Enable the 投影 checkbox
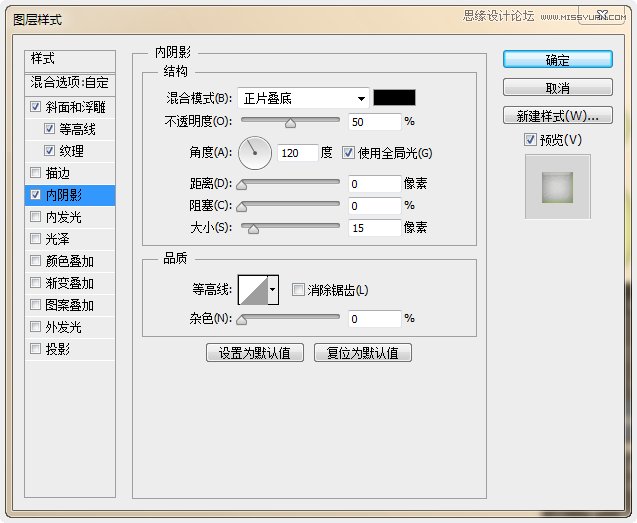637x523 pixels. [36, 348]
